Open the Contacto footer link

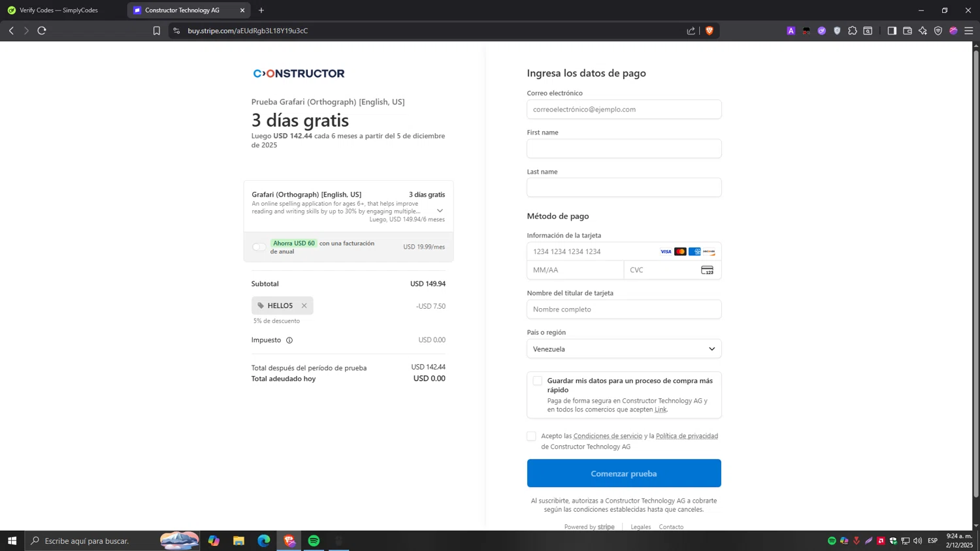point(671,527)
